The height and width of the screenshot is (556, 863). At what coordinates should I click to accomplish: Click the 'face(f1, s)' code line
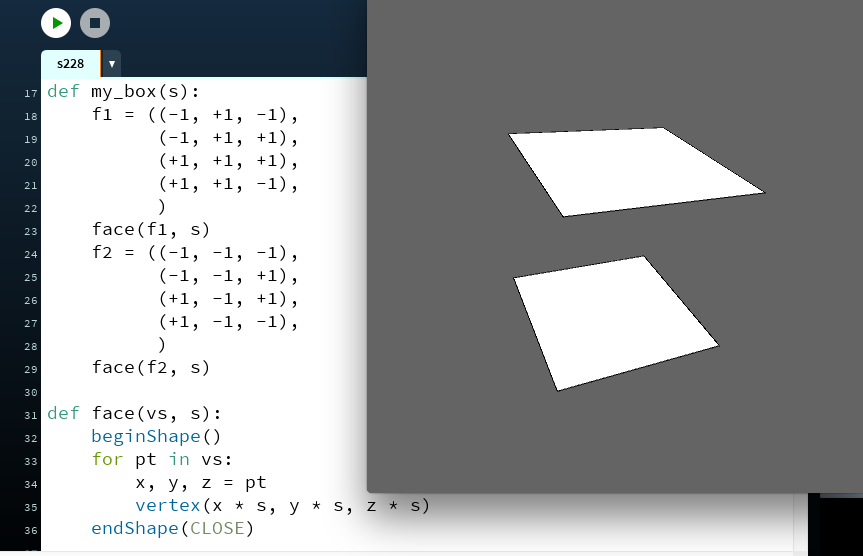click(151, 229)
